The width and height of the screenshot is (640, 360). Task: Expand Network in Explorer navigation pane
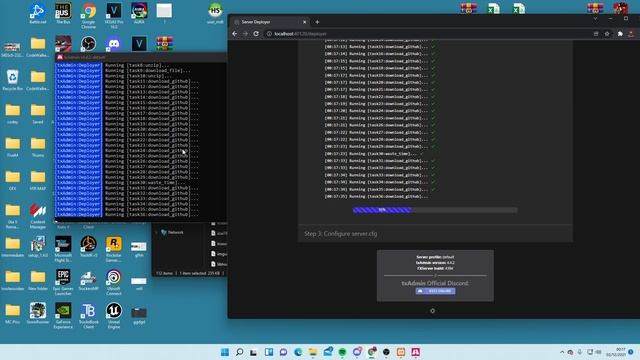point(157,232)
